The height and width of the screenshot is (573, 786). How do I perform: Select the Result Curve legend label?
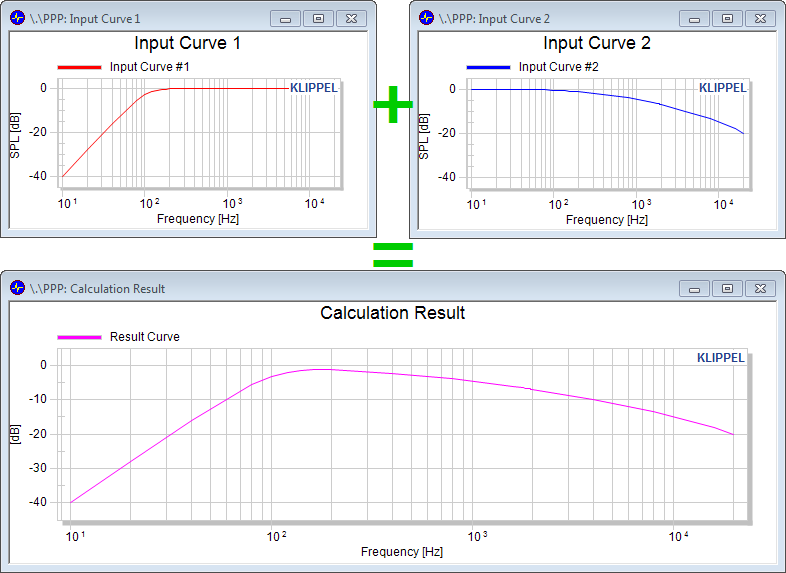(x=144, y=337)
